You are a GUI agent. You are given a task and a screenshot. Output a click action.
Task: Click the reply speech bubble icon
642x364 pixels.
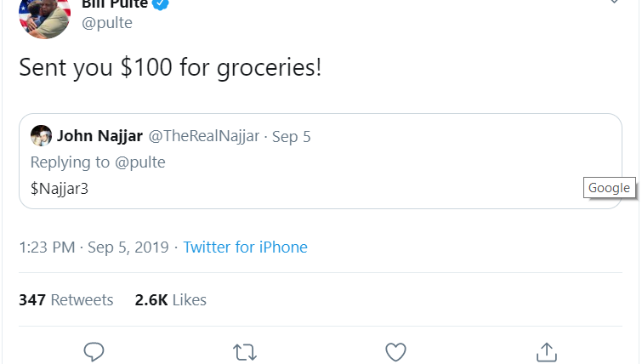[94, 351]
